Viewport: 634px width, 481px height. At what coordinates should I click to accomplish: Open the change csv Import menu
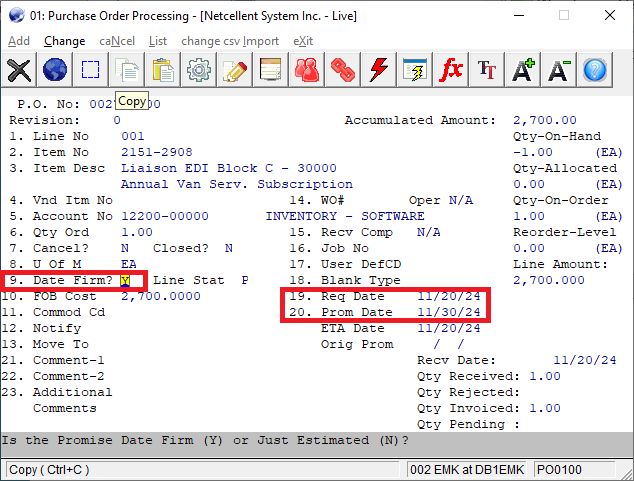(x=230, y=41)
